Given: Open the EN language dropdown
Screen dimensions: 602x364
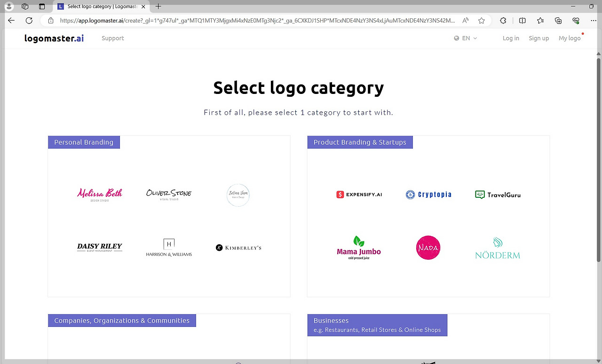Looking at the screenshot, I should [466, 38].
